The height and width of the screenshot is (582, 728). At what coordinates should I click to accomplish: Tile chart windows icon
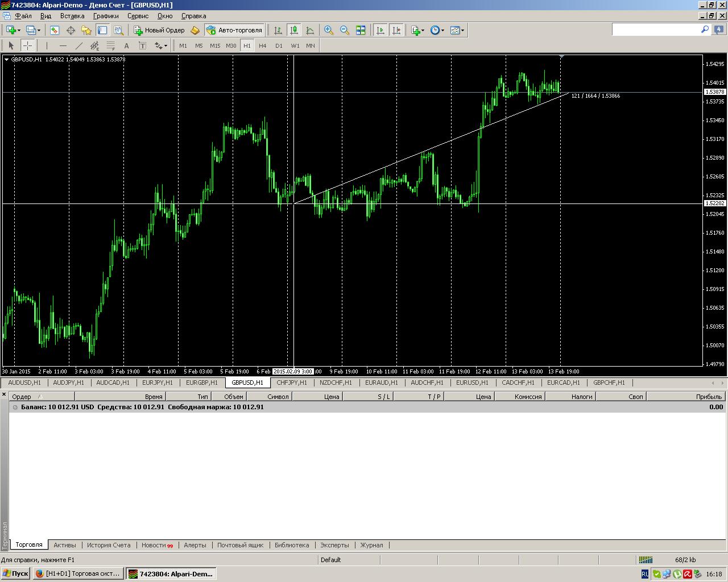361,30
